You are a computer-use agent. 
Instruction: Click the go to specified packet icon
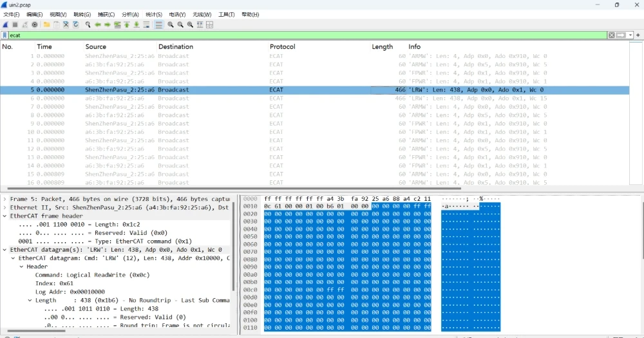(117, 24)
